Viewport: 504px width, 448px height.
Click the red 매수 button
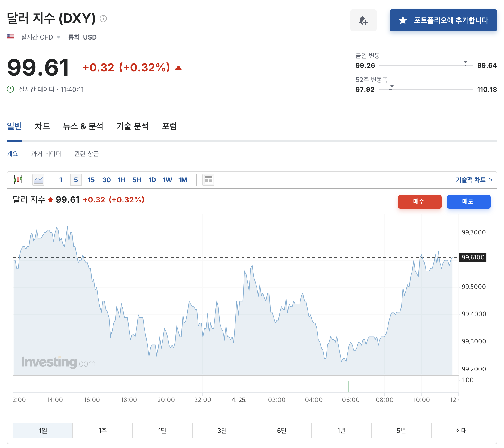pyautogui.click(x=420, y=202)
